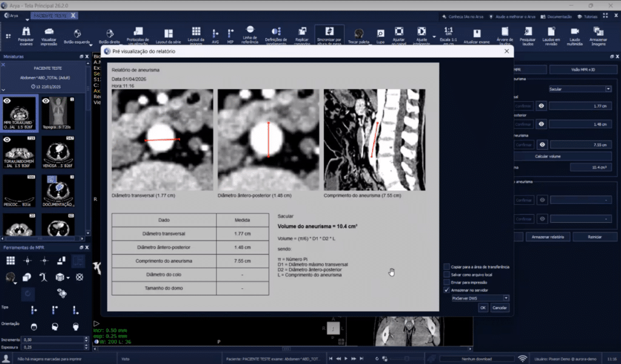Open Ajuste inteligente dropdown arrow
621x364 pixels.
pos(434,36)
